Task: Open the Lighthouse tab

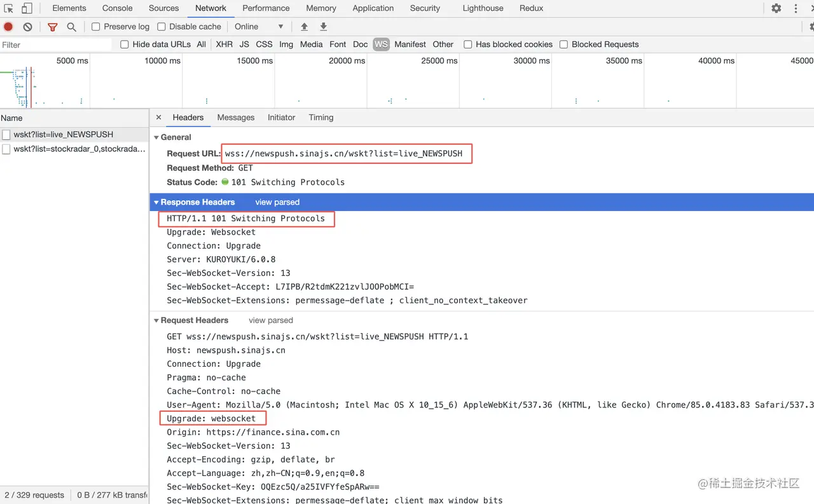Action: click(483, 8)
